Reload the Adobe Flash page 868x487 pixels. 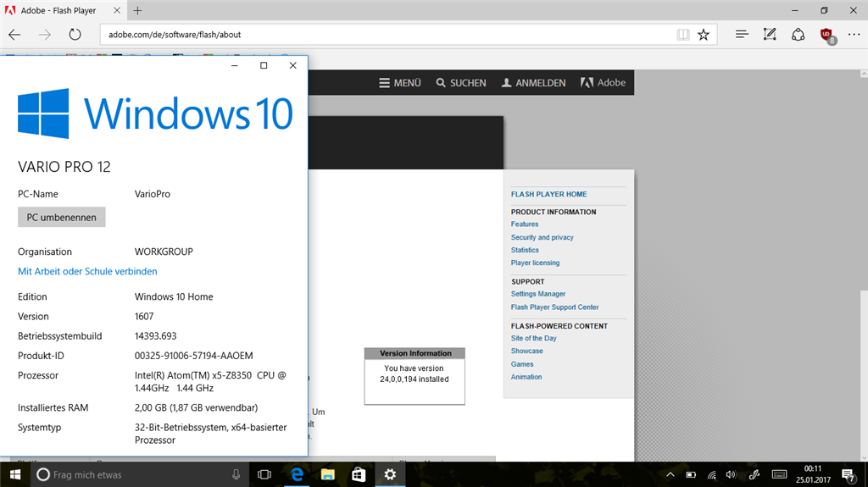(75, 35)
